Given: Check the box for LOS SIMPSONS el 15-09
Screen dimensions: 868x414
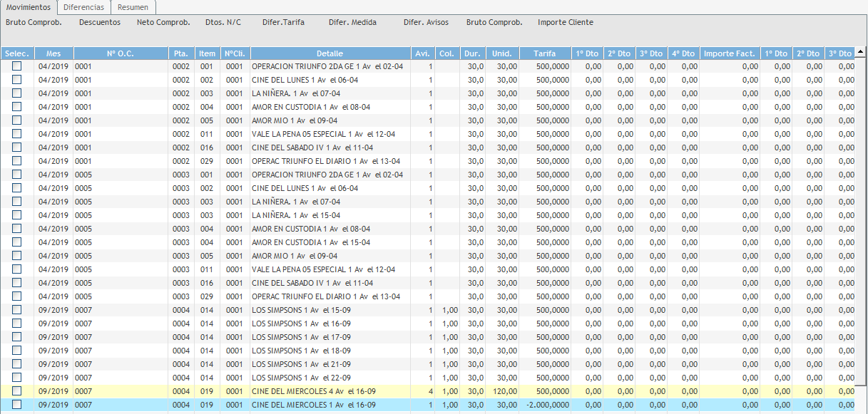Looking at the screenshot, I should tap(17, 310).
